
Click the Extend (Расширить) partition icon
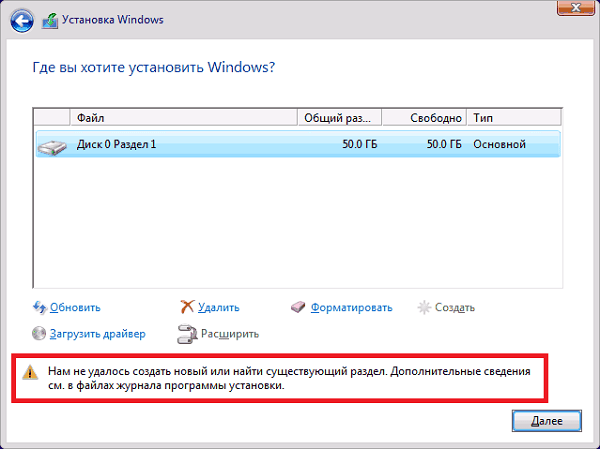pos(187,333)
